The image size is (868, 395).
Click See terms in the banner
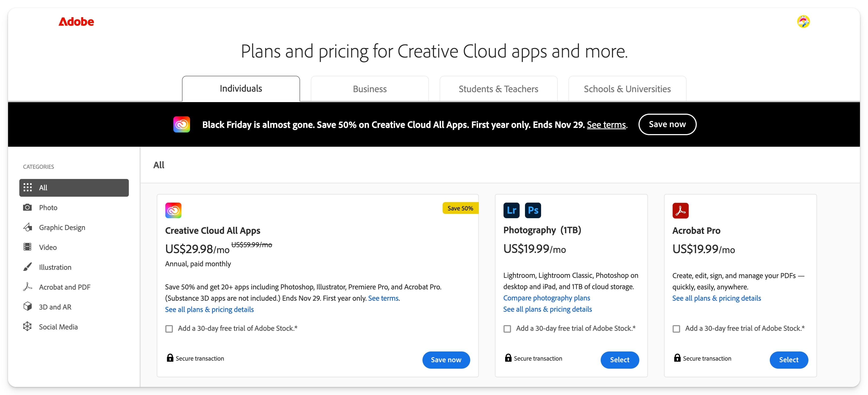tap(606, 125)
